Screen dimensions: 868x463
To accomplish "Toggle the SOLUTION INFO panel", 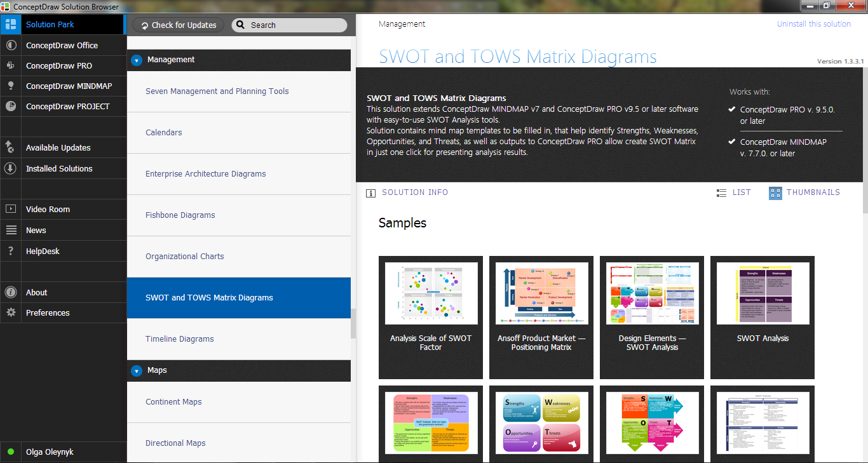I will pos(408,192).
